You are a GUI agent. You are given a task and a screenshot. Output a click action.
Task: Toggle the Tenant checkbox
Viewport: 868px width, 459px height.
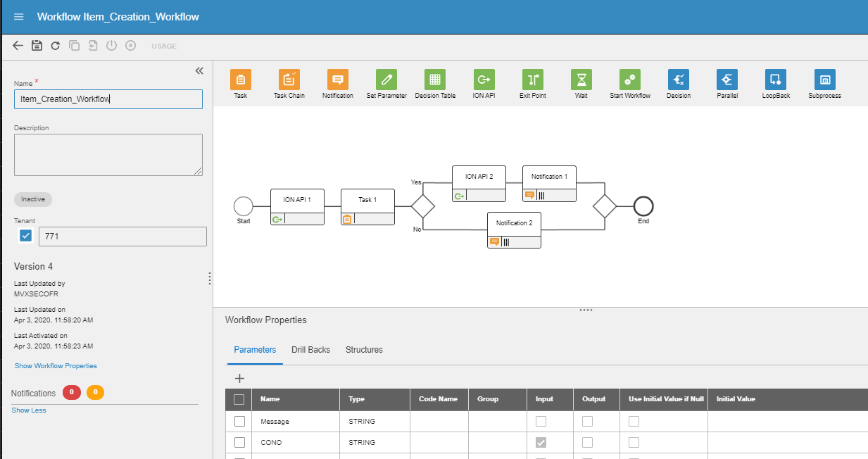click(x=26, y=236)
